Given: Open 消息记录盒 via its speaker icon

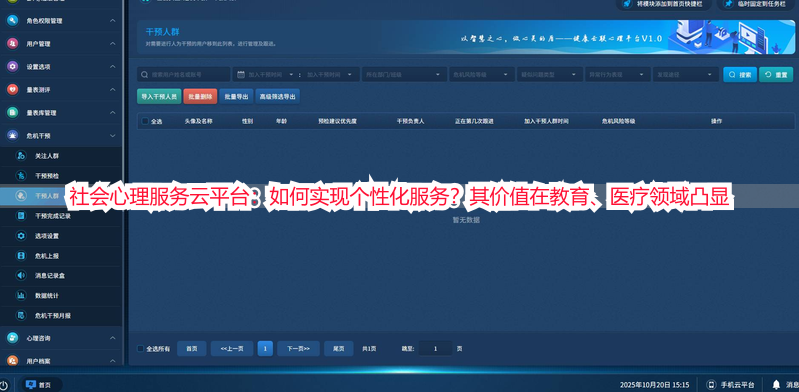Looking at the screenshot, I should pyautogui.click(x=21, y=275).
